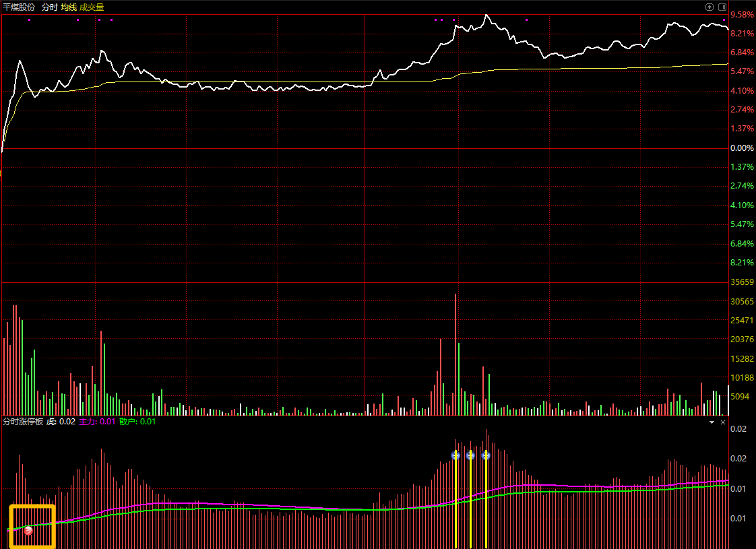Click the green 散户 legend label
This screenshot has width=756, height=549.
(x=128, y=422)
